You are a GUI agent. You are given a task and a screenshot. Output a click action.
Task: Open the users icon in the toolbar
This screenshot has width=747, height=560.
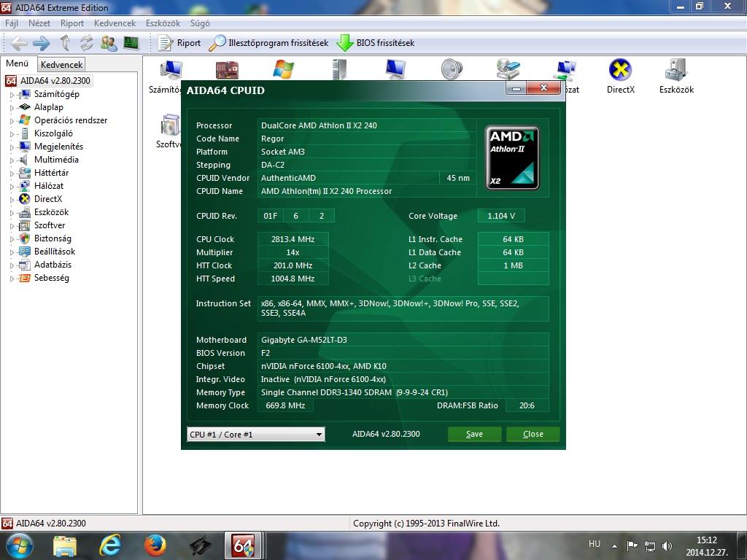(109, 43)
